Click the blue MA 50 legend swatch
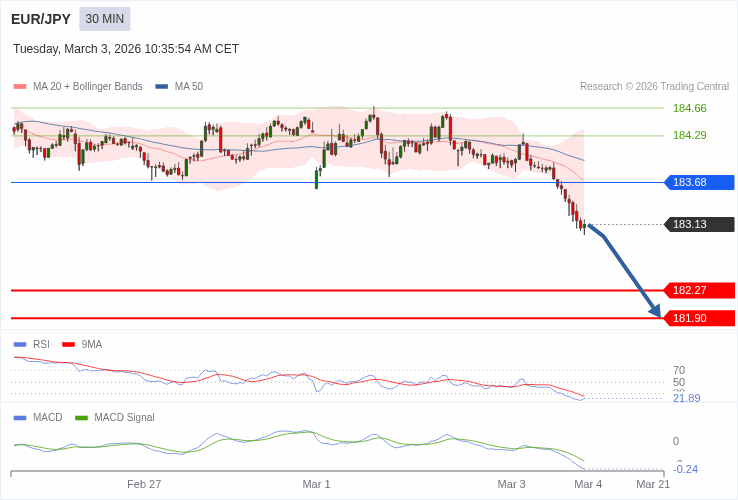Image resolution: width=738 pixels, height=500 pixels. (162, 87)
